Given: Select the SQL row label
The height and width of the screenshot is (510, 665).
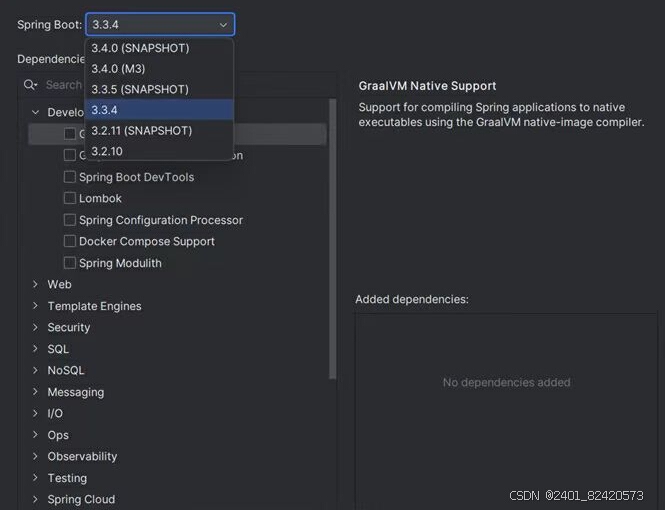Looking at the screenshot, I should 58,349.
